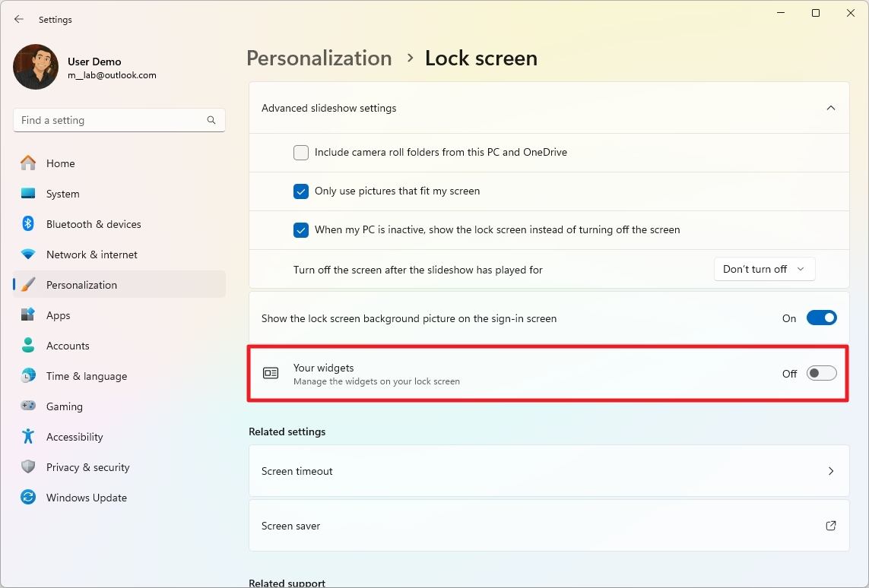Click the Windows Update sync icon
869x588 pixels.
click(x=28, y=498)
